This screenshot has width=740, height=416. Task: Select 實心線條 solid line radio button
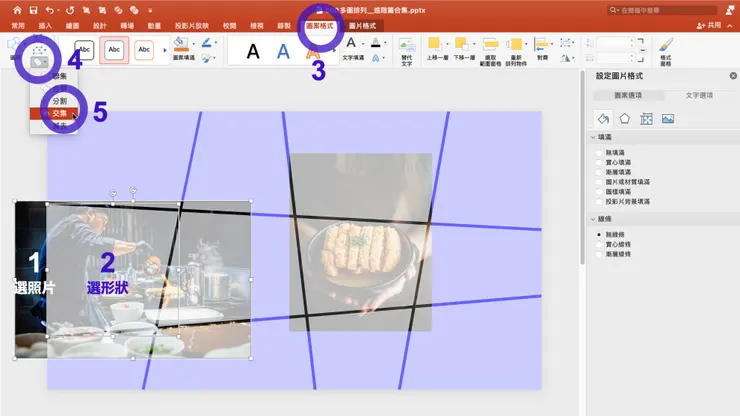tap(599, 244)
